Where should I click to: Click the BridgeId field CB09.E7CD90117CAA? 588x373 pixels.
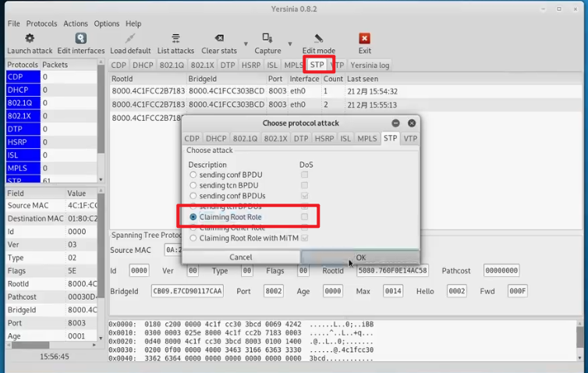(x=187, y=291)
